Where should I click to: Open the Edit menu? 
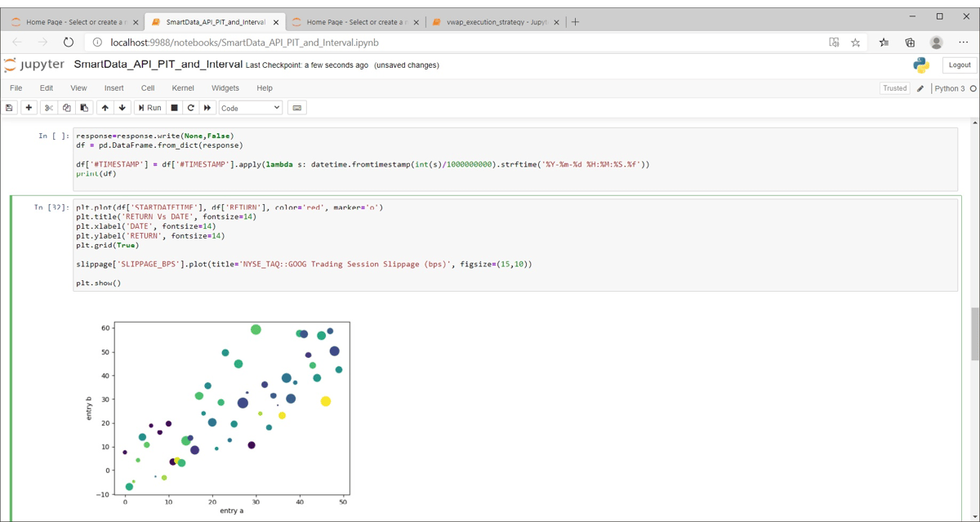[x=47, y=88]
